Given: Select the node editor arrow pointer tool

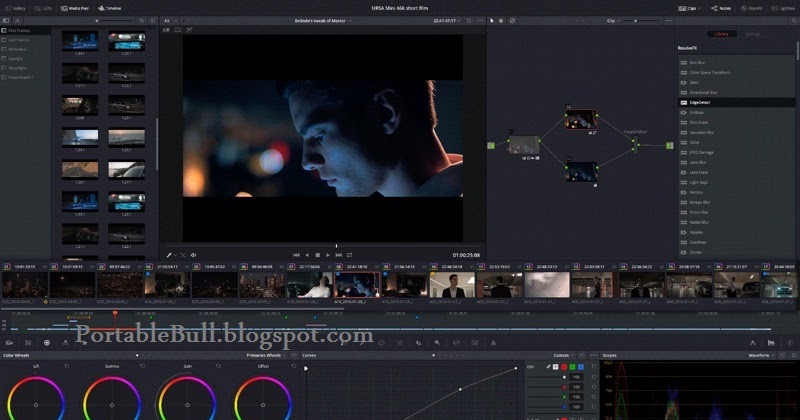Looking at the screenshot, I should coord(492,21).
